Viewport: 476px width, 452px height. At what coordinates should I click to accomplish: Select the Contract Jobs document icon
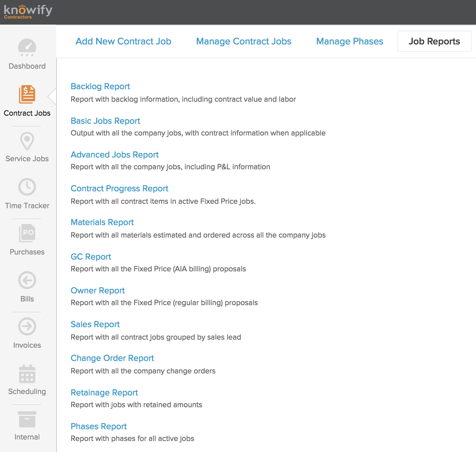[x=27, y=94]
